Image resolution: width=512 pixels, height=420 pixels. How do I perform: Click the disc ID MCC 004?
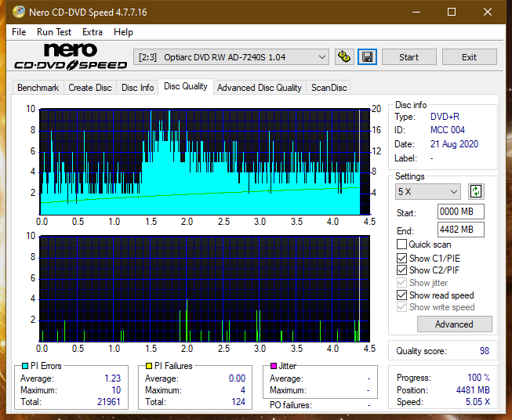[x=448, y=130]
